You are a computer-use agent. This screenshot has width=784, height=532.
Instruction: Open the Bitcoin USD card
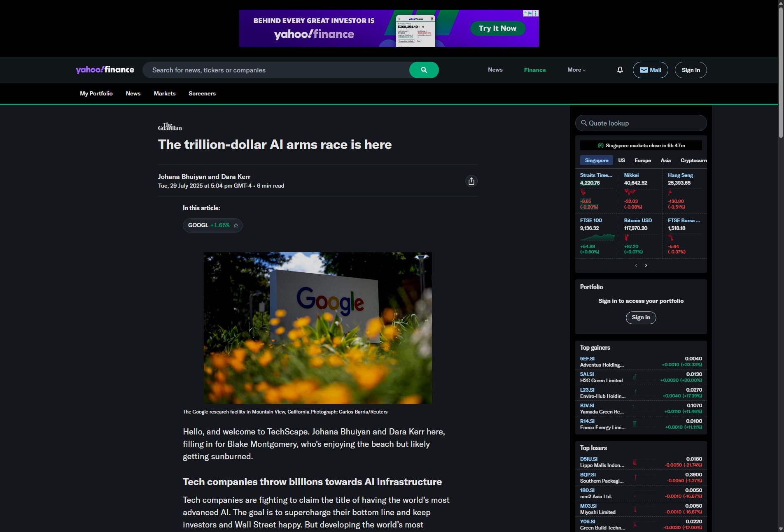click(x=641, y=236)
